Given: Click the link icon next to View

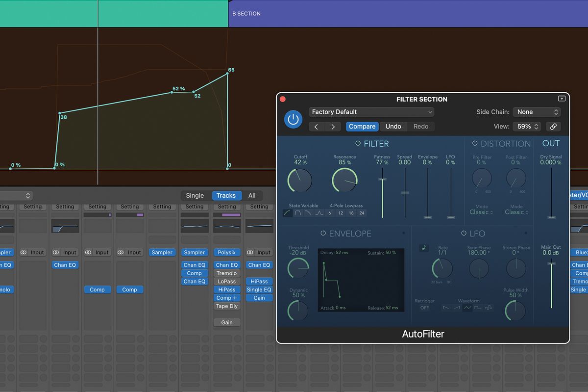Looking at the screenshot, I should click(x=553, y=126).
